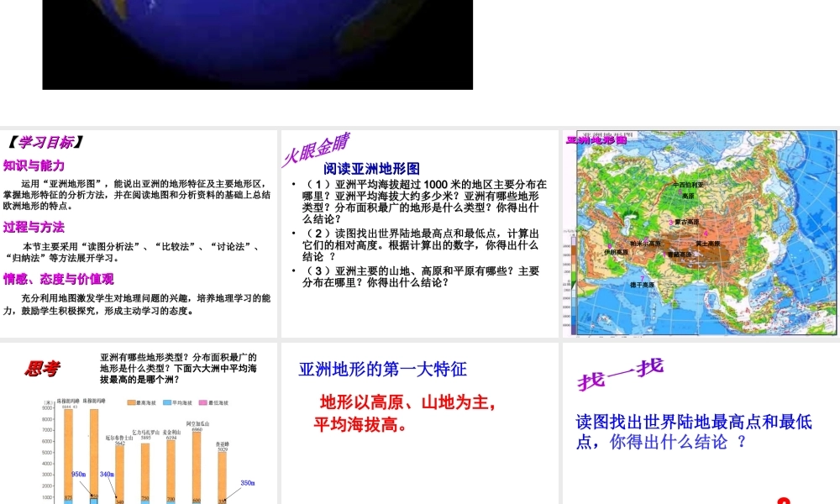840x504 pixels.
Task: Click the 中西伯利亚高原 label on map
Action: click(689, 190)
